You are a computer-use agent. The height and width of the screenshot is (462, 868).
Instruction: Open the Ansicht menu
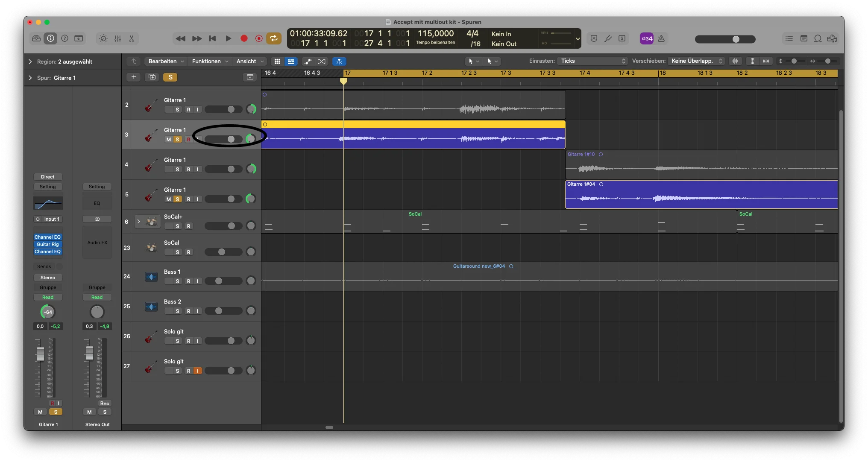250,61
